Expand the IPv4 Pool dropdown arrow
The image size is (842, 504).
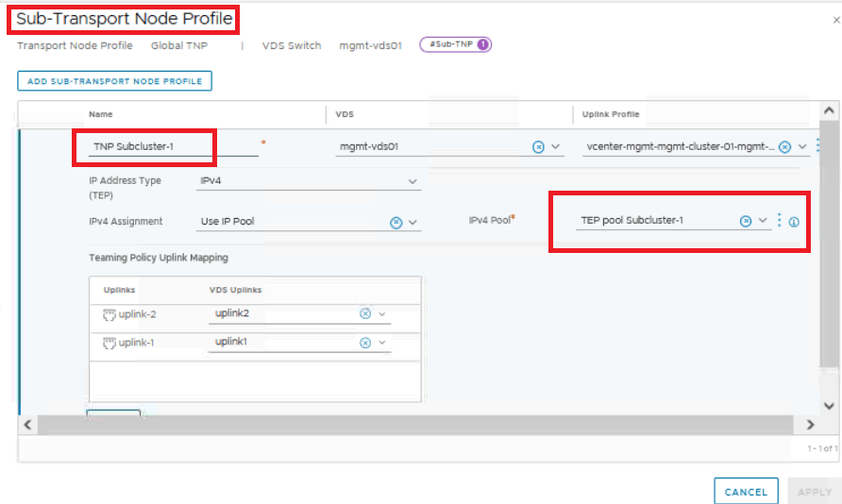pos(763,221)
